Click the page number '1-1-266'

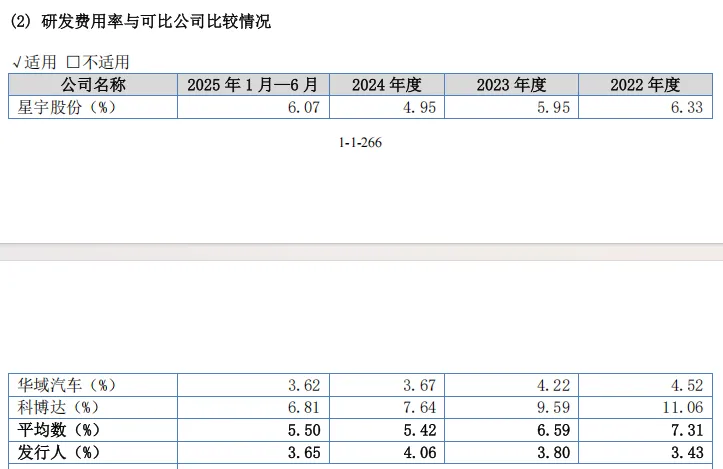pos(360,142)
